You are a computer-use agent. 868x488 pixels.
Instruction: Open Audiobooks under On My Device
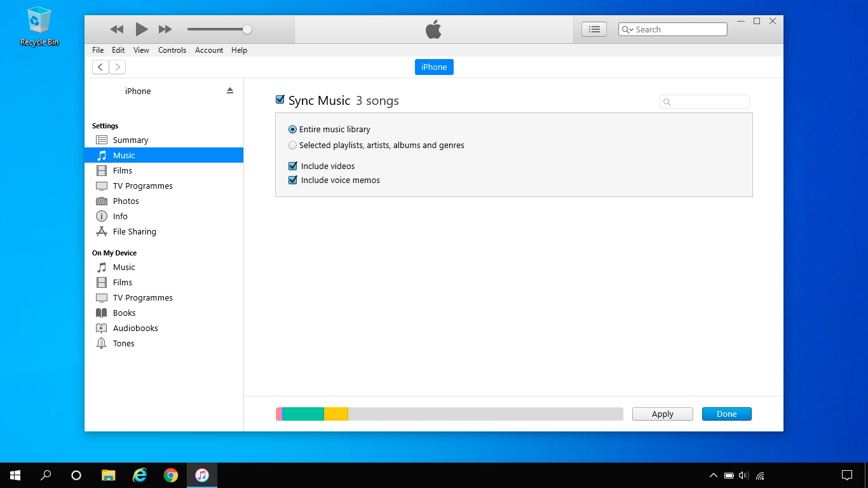135,329
